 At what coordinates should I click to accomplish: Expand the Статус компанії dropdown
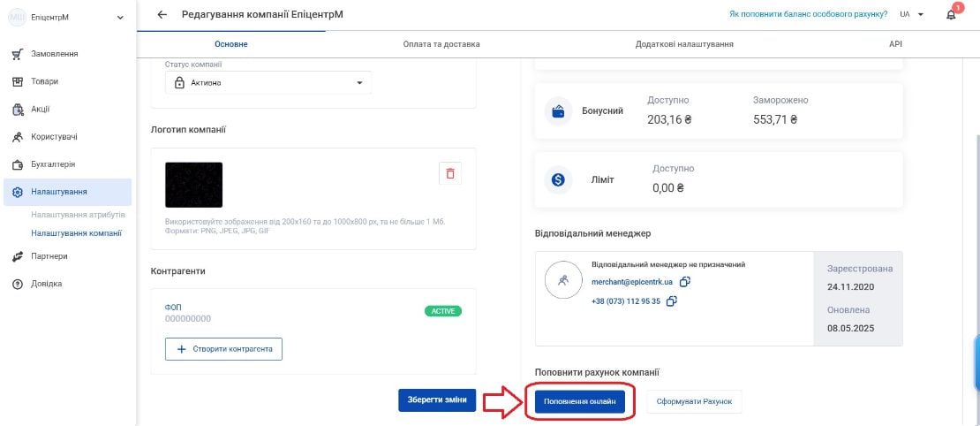click(268, 82)
